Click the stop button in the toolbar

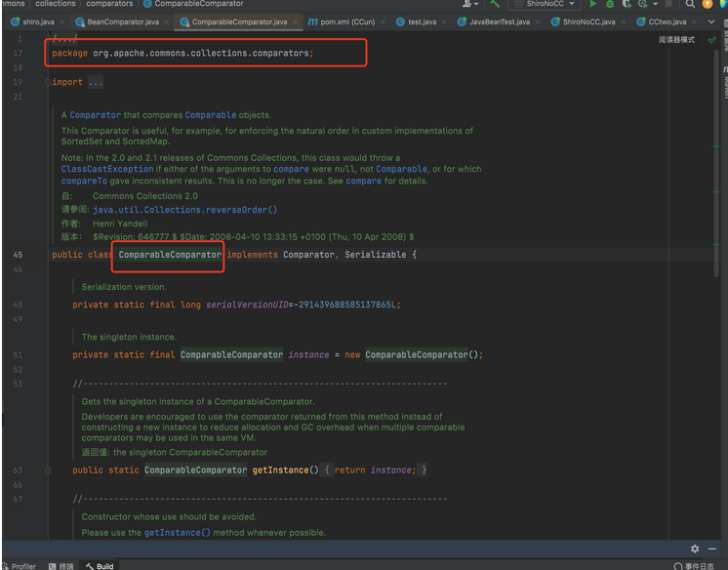coord(668,4)
